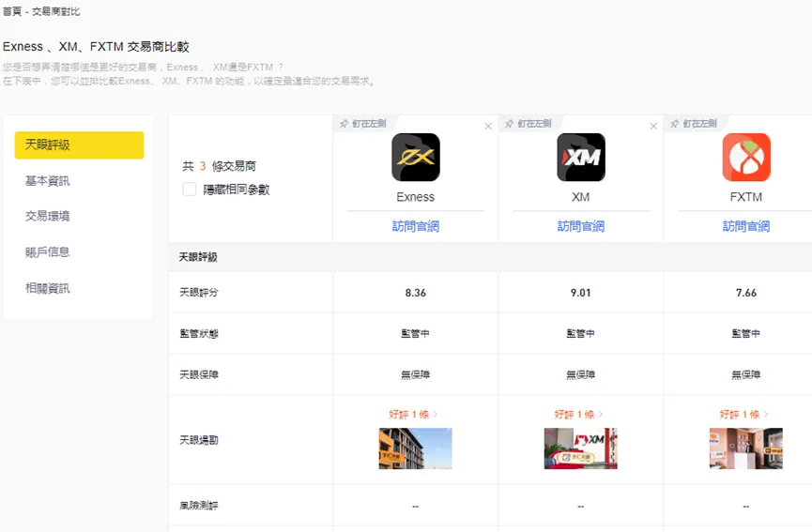Click the 風險測評 row label
Viewport: 812px width, 532px height.
199,506
